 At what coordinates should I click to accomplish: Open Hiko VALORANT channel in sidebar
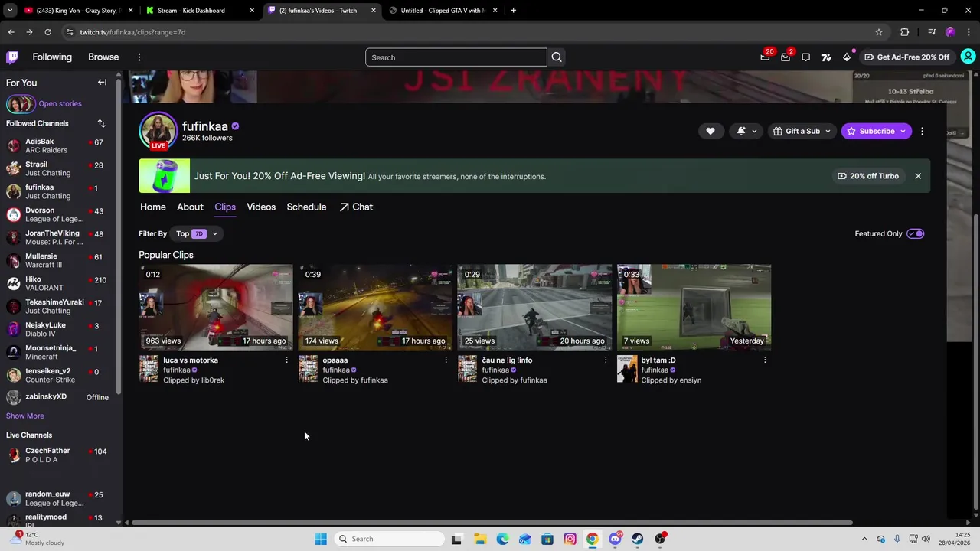coord(58,283)
